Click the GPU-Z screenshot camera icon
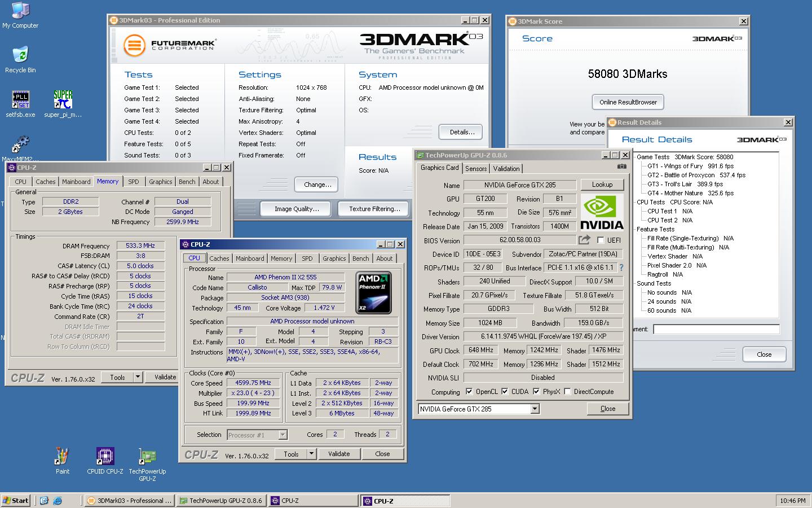 621,167
